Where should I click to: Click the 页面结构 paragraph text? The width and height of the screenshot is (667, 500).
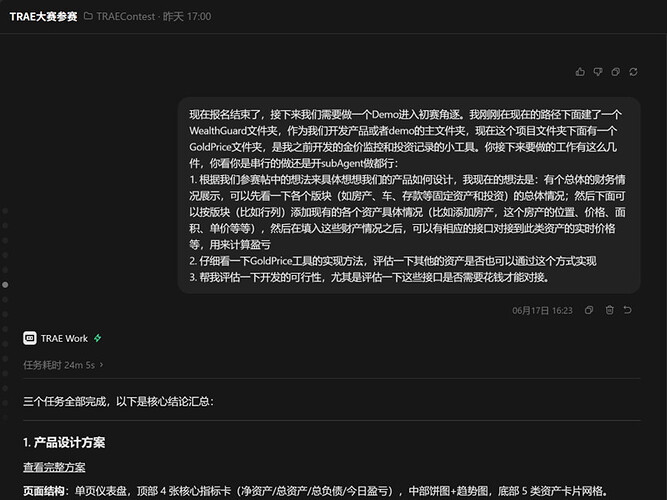click(315, 491)
